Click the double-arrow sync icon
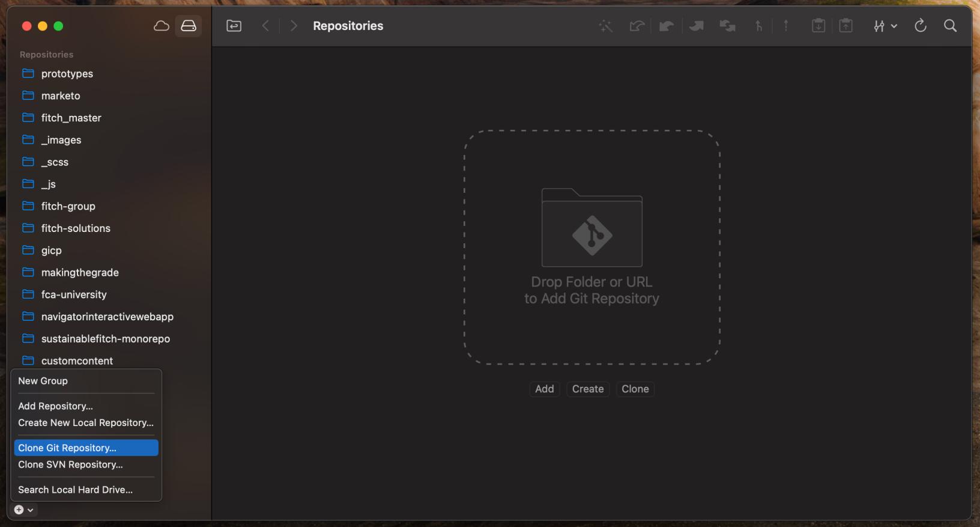Screen dimensions: 980x527 [727, 26]
